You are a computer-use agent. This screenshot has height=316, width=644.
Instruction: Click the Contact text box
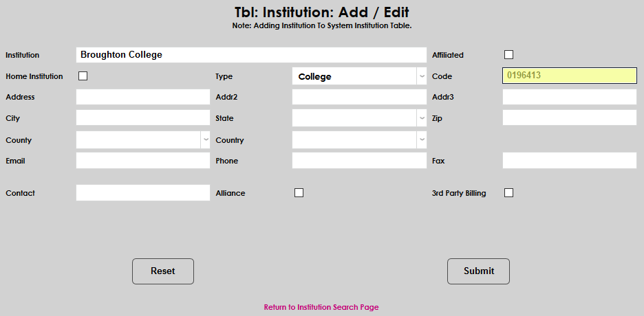[143, 193]
